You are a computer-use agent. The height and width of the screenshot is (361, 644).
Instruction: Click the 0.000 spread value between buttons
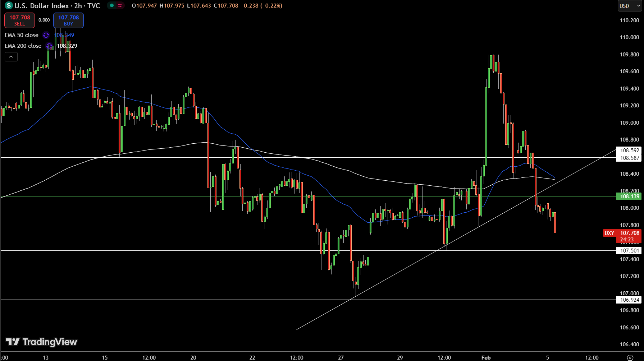[44, 20]
